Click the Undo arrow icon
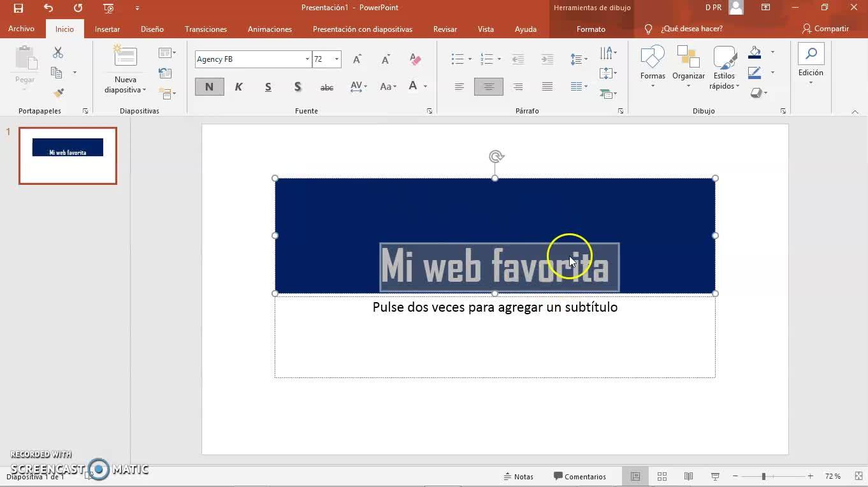The width and height of the screenshot is (868, 487). 48,8
